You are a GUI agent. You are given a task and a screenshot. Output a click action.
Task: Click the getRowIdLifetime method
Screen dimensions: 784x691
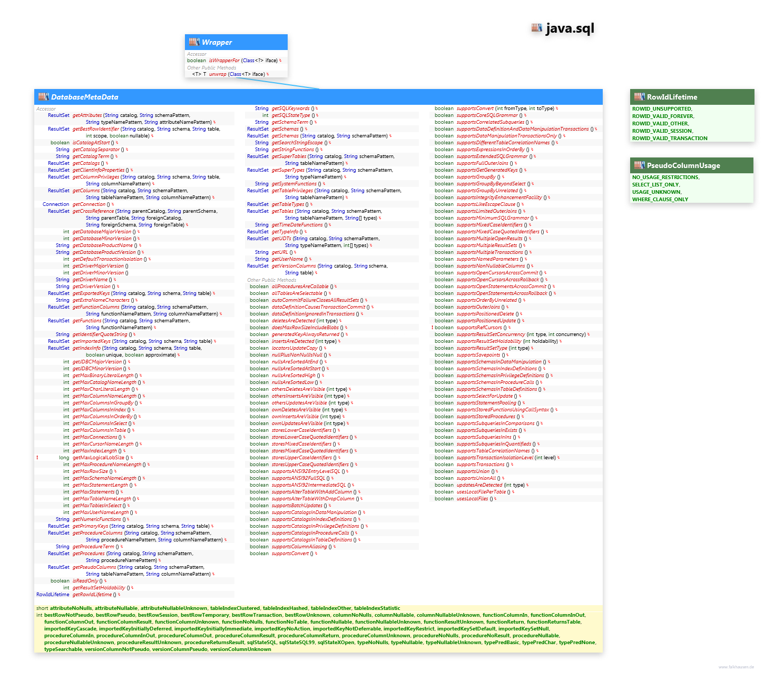point(92,595)
